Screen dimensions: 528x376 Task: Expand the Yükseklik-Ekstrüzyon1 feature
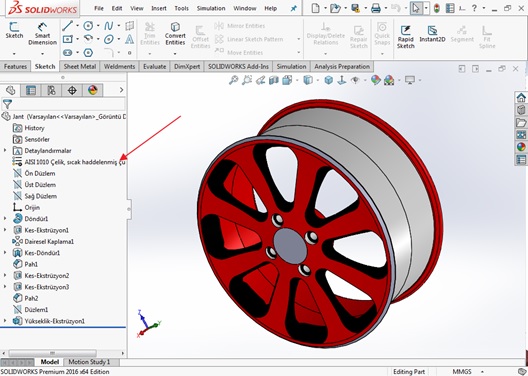5,321
